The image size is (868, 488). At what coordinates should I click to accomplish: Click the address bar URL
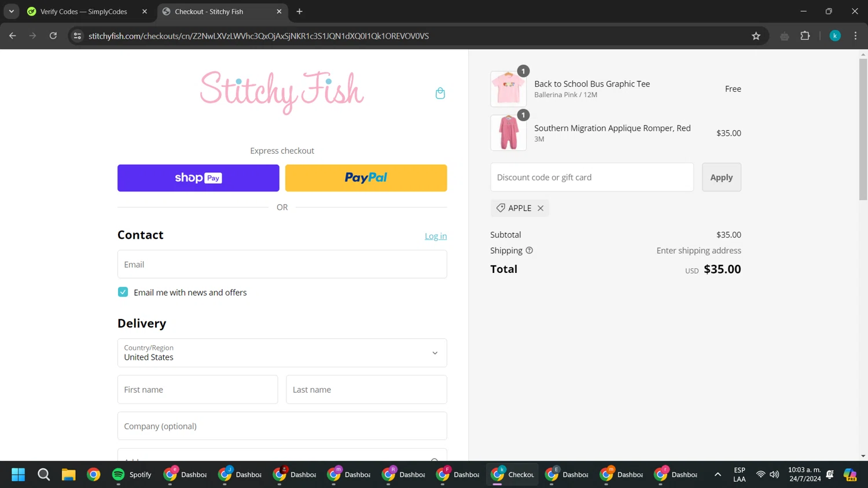tap(259, 36)
